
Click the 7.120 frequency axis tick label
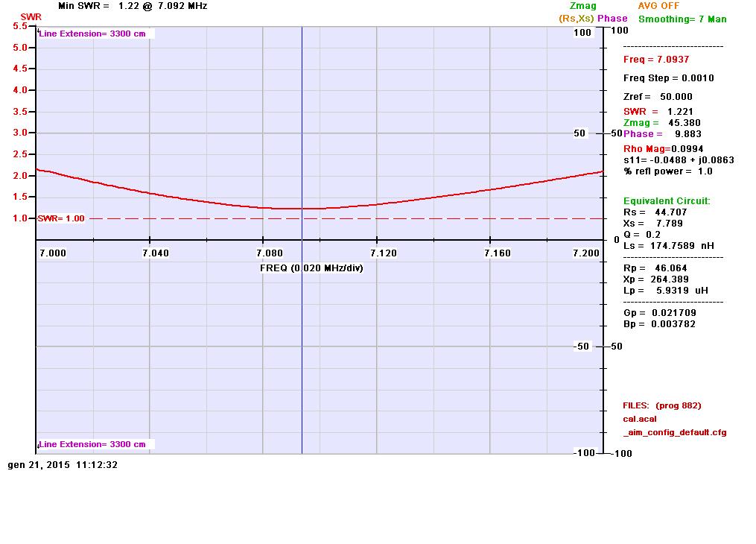(x=383, y=253)
